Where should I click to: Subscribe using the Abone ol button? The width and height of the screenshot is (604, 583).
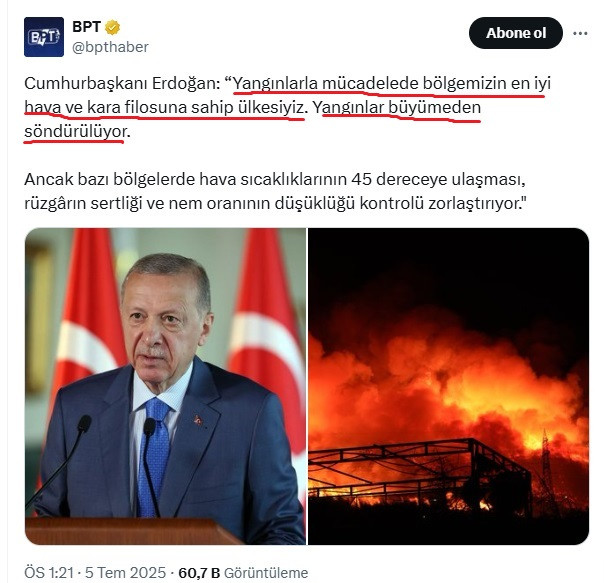(516, 33)
